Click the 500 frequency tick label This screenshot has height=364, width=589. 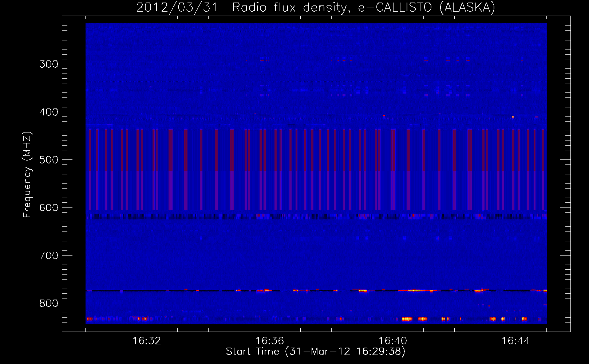[49, 160]
